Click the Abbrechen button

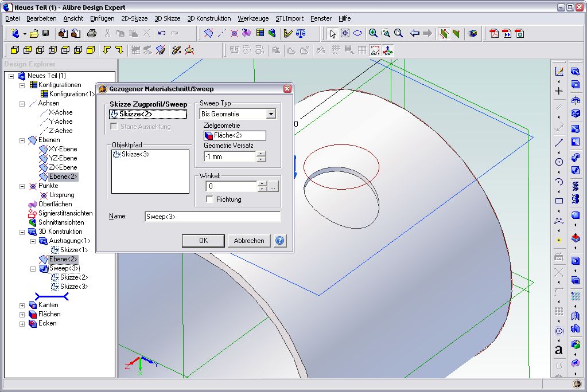click(x=249, y=241)
